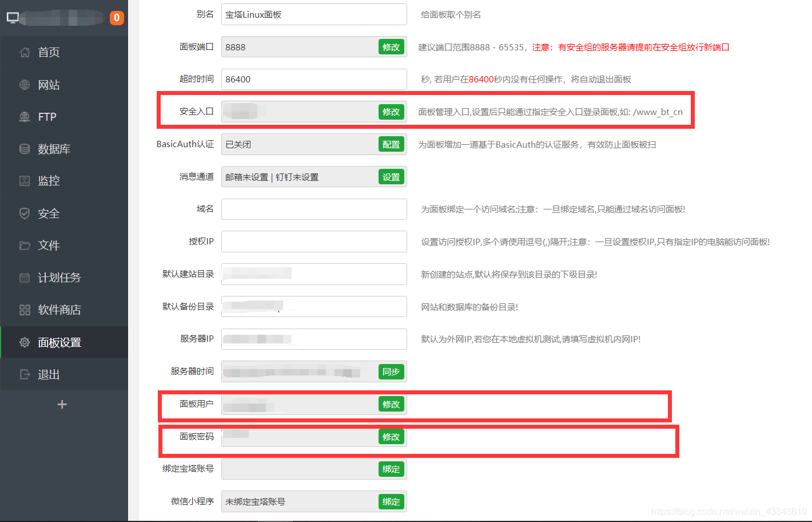Image resolution: width=812 pixels, height=522 pixels.
Task: Click the calendar icon beside 计划任务
Action: (x=25, y=278)
